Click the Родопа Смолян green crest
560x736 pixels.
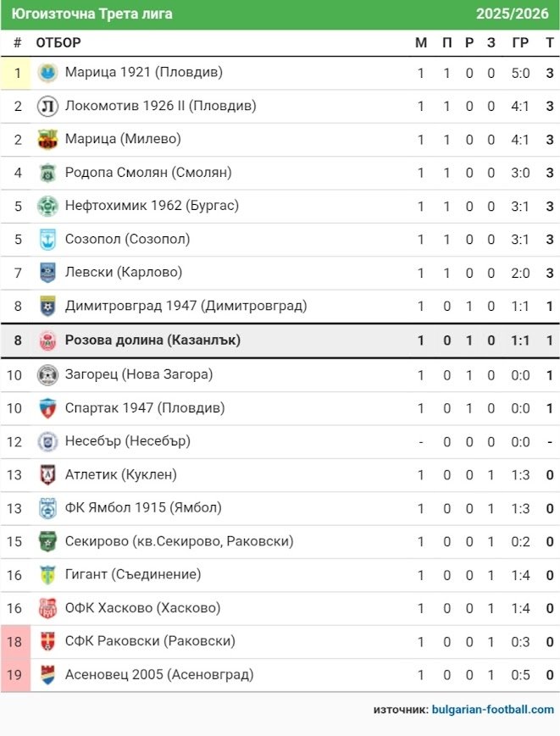[47, 173]
